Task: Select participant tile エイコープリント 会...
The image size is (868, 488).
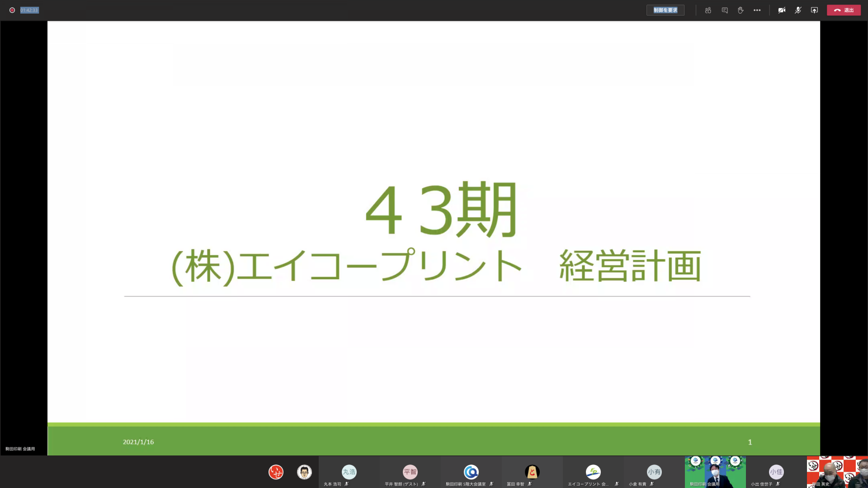Action: 593,472
